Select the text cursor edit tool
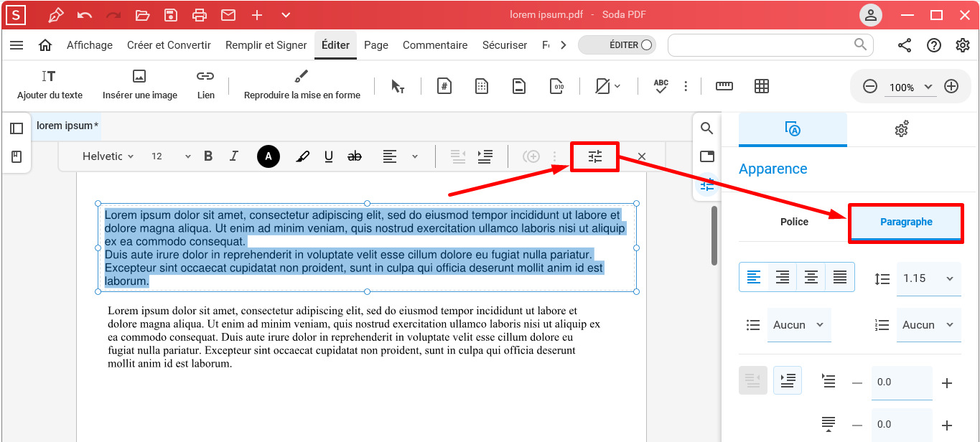980x442 pixels. [x=398, y=87]
